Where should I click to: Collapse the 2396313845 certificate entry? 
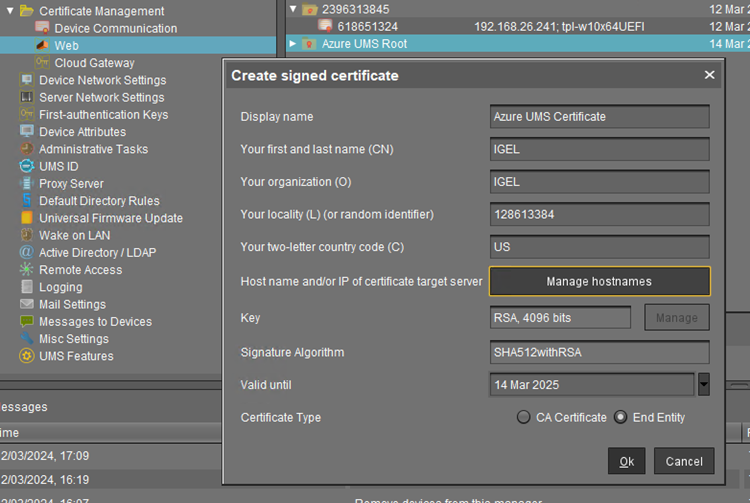point(293,10)
